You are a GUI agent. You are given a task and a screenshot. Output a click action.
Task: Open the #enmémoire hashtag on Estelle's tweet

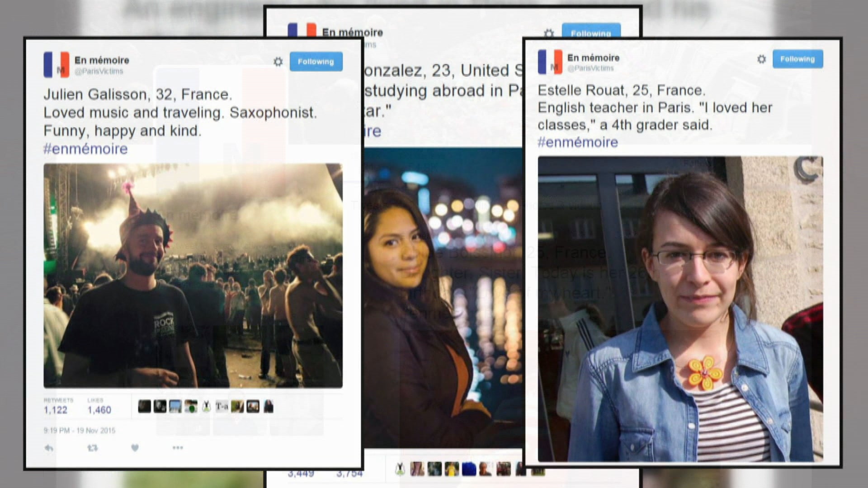(x=577, y=142)
